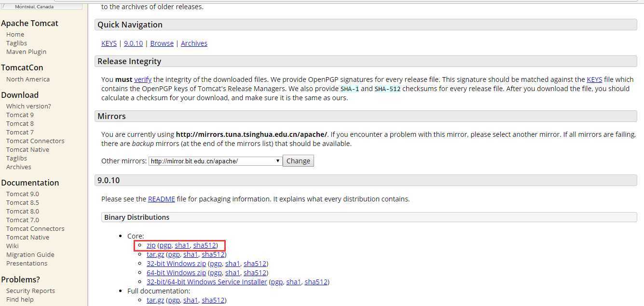Open Tomcat 7 download link
The image size is (644, 306).
click(x=20, y=132)
